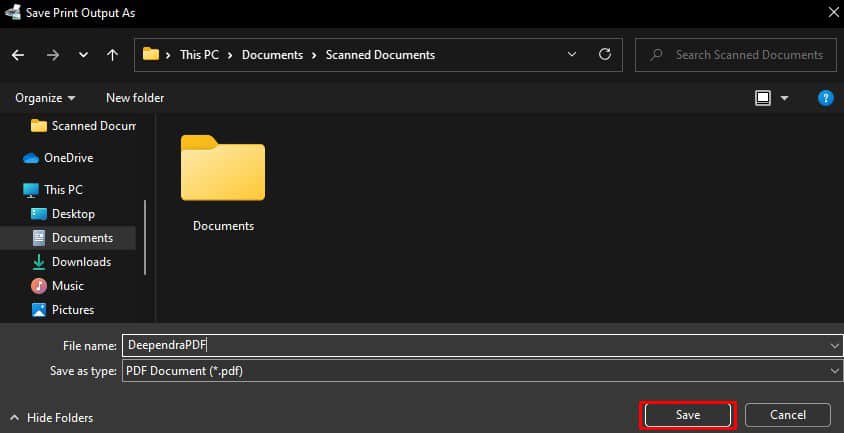The width and height of the screenshot is (844, 433).
Task: Open the recent locations chevron
Action: coord(83,55)
